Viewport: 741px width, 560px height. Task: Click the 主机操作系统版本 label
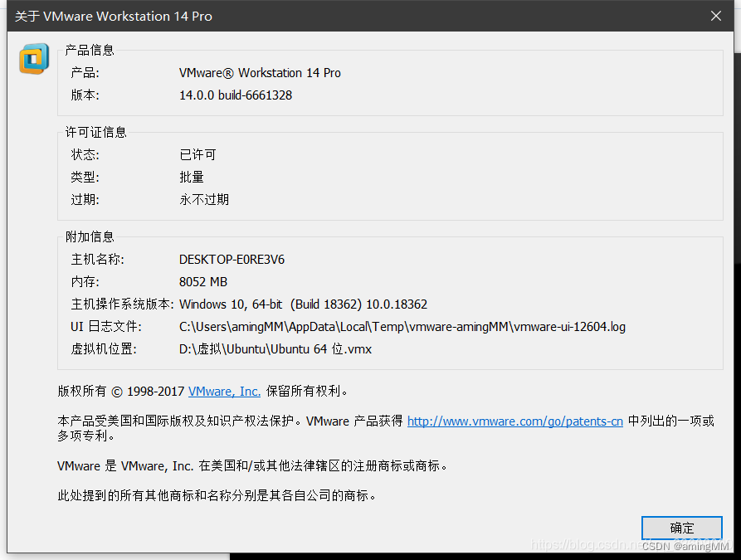click(123, 304)
